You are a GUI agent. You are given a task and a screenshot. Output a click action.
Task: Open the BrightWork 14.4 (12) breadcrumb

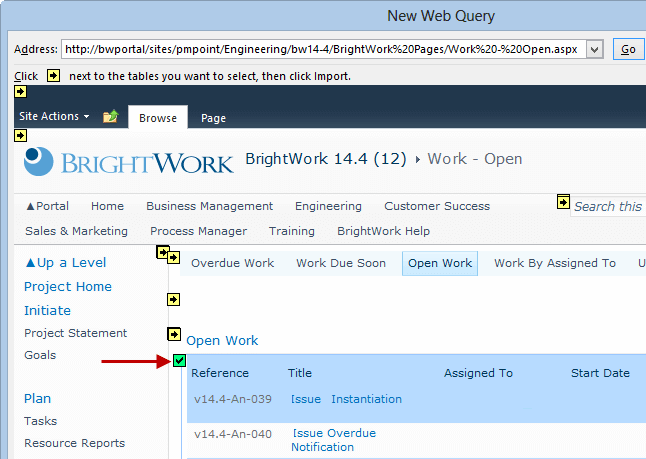coord(326,159)
